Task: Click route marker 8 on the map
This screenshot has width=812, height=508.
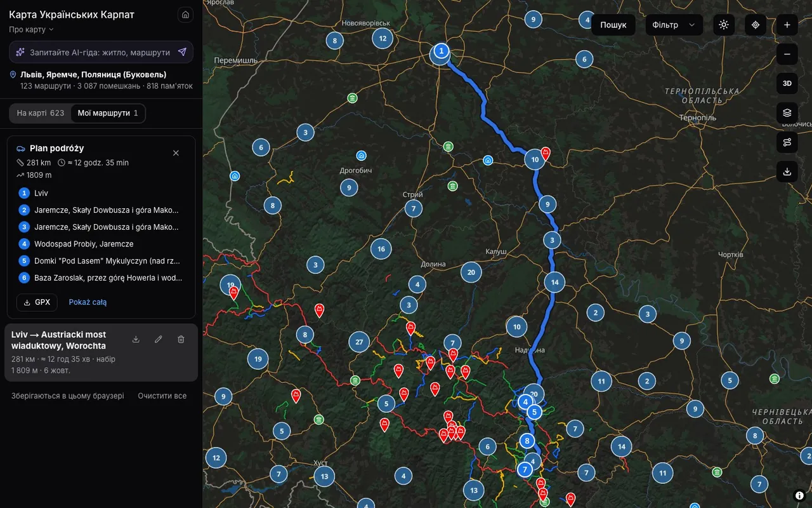Action: (x=527, y=441)
